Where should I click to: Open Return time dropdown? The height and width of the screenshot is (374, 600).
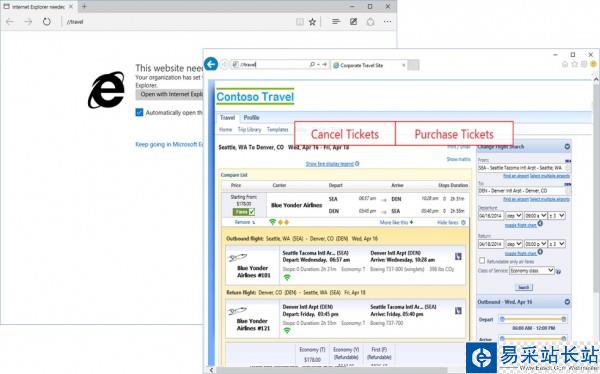pos(536,244)
